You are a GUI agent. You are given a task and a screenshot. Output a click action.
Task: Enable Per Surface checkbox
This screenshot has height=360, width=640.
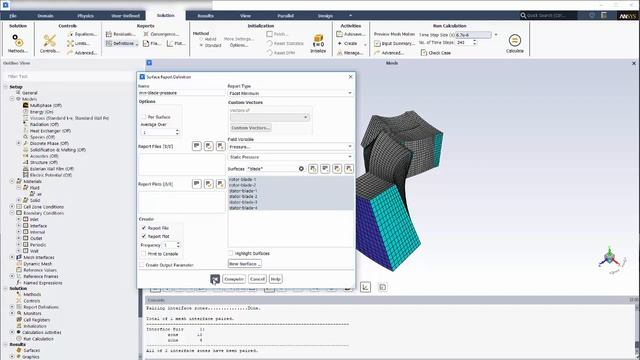144,117
